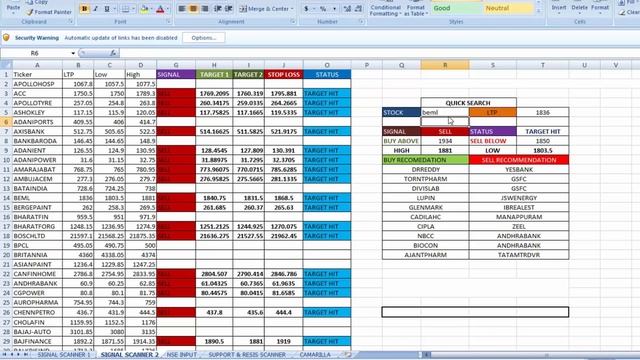Open the Name Box dropdown arrow
Viewport: 640px width, 360px height.
(73, 53)
